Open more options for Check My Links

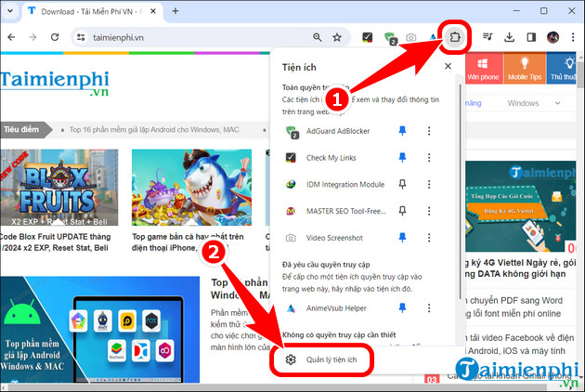(x=429, y=158)
